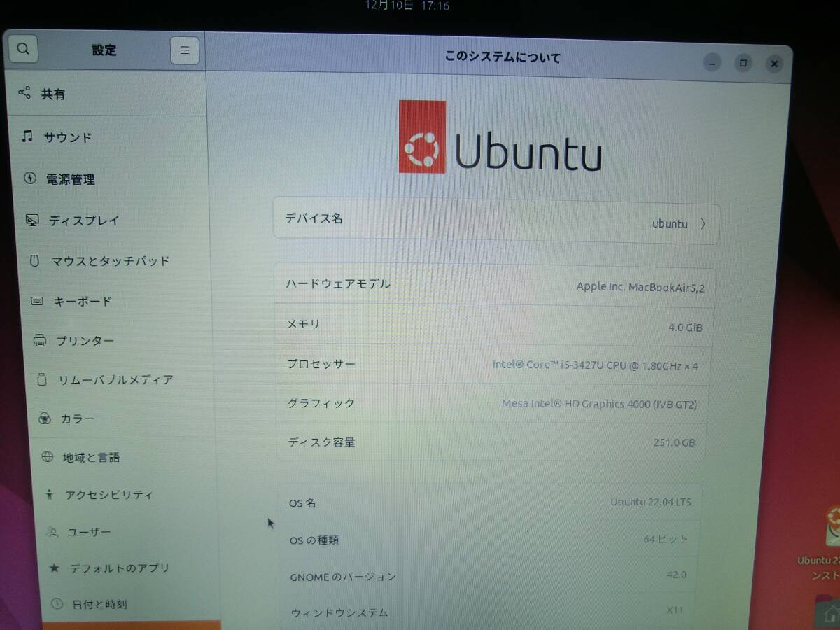Open the hamburger menu button in Settings header
Viewport: 840px width, 630px height.
click(185, 50)
